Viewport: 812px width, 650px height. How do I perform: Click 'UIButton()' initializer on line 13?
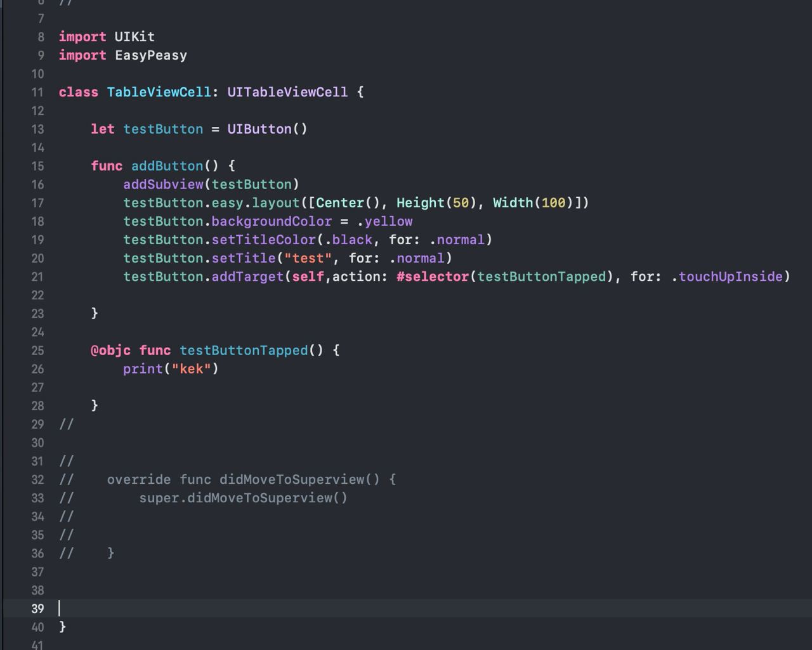(267, 129)
